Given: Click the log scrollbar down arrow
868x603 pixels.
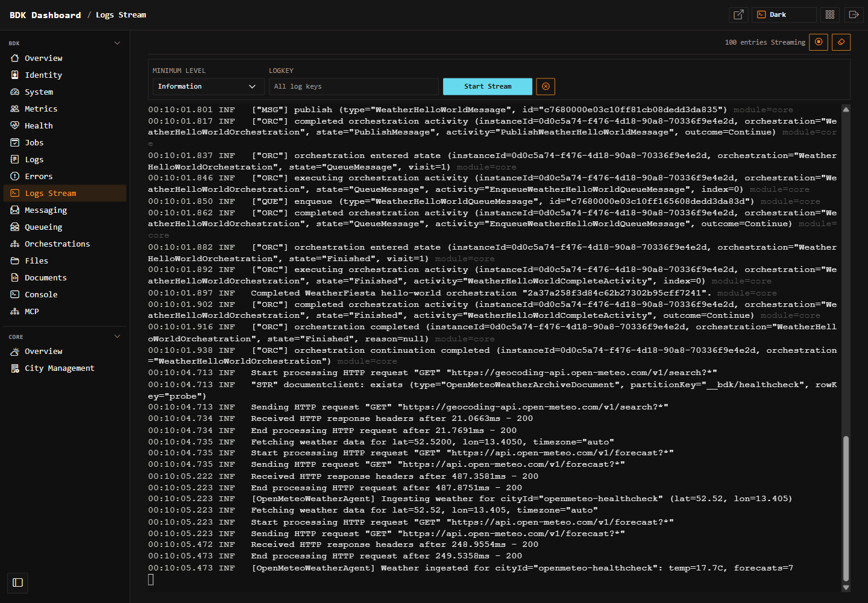Looking at the screenshot, I should [x=846, y=587].
